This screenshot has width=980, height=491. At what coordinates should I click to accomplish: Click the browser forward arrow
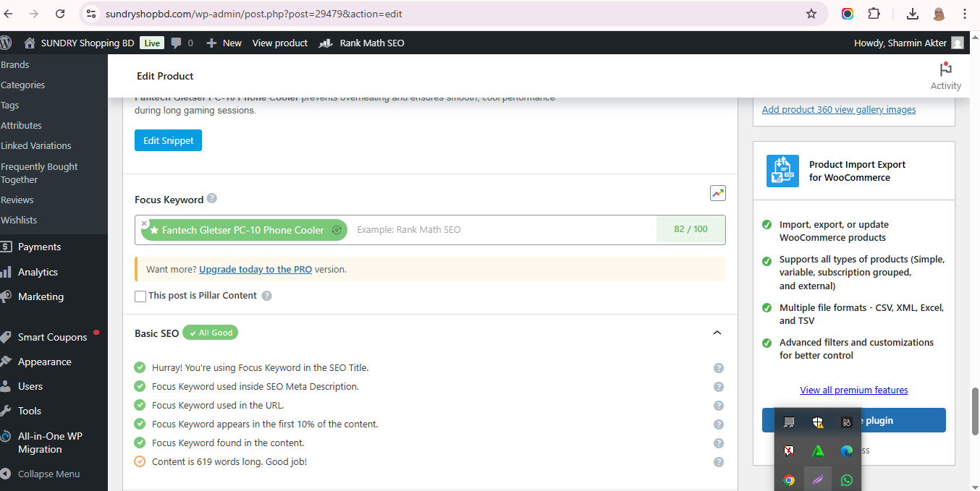point(34,14)
